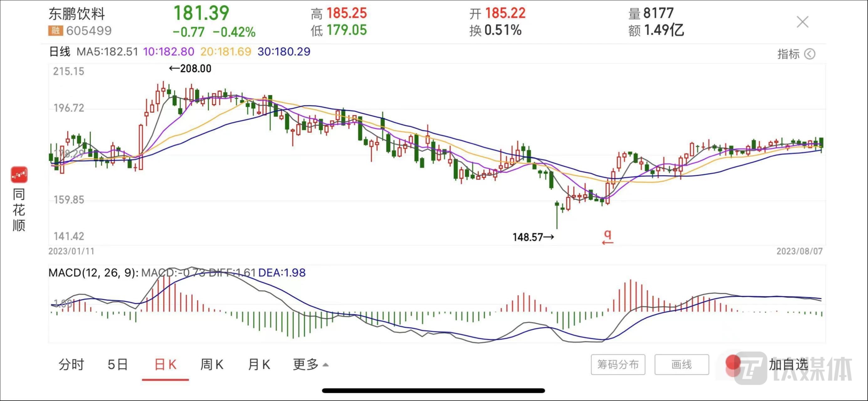
Task: Select the 日K tab
Action: tap(165, 364)
